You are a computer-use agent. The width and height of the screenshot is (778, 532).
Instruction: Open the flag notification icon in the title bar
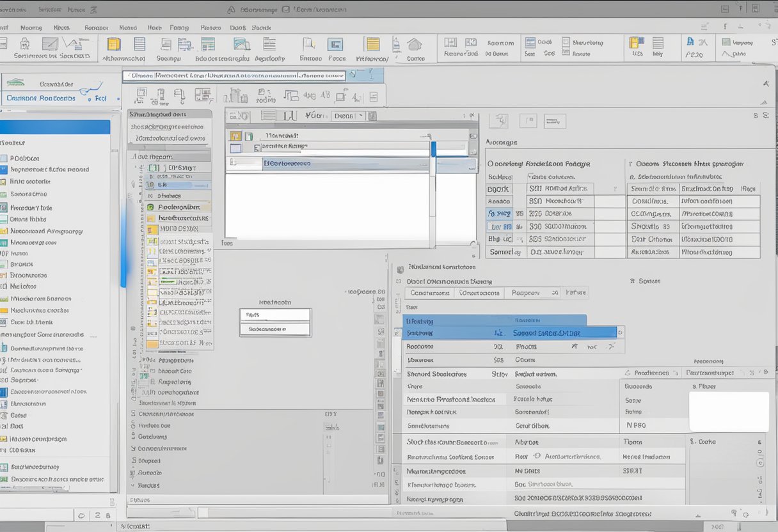tap(740, 8)
